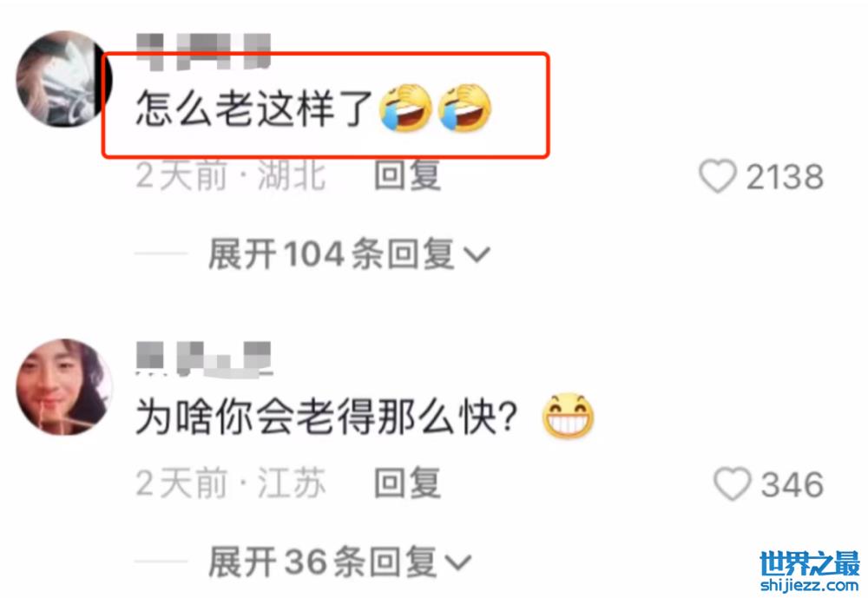Open the blurred username of first commenter
This screenshot has width=868, height=598.
click(204, 51)
